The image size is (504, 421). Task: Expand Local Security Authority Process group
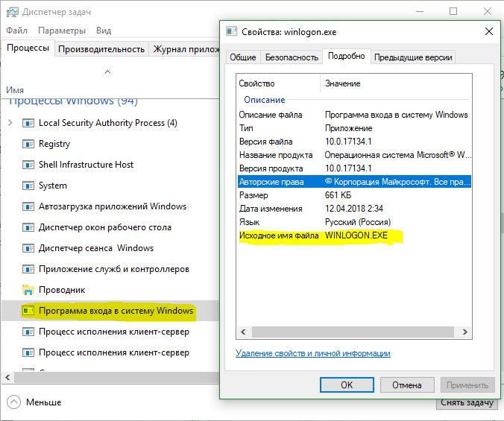point(10,123)
